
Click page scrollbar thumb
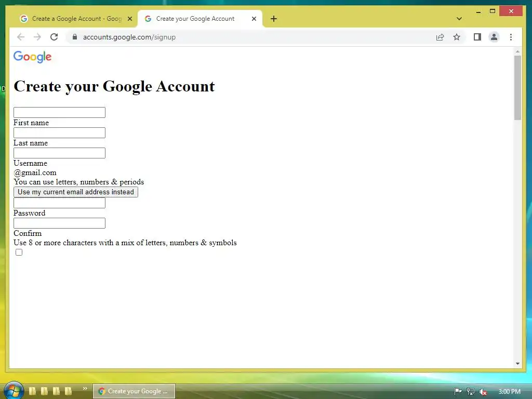tap(517, 87)
